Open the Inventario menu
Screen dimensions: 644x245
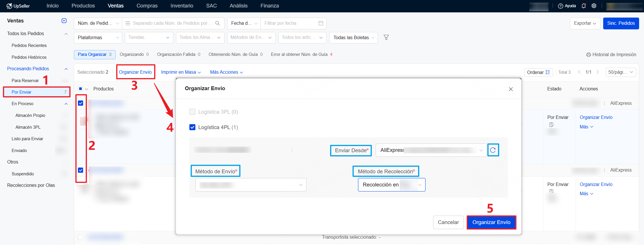[182, 6]
